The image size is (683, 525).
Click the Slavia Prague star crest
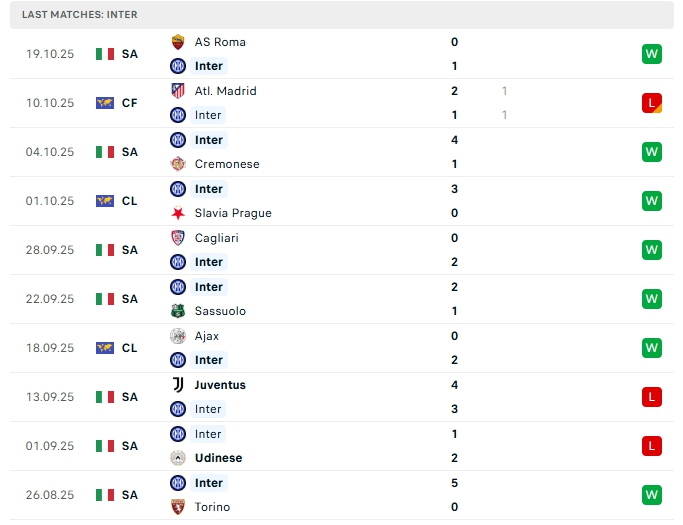pyautogui.click(x=178, y=213)
